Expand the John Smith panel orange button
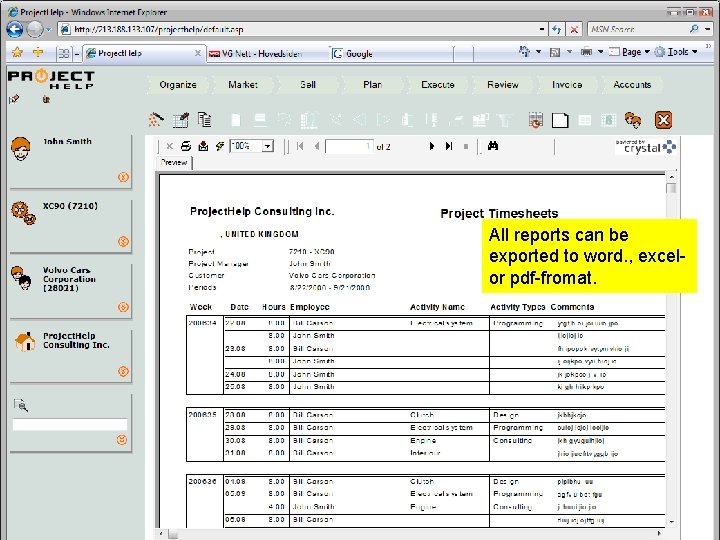This screenshot has width=720, height=540. click(123, 177)
